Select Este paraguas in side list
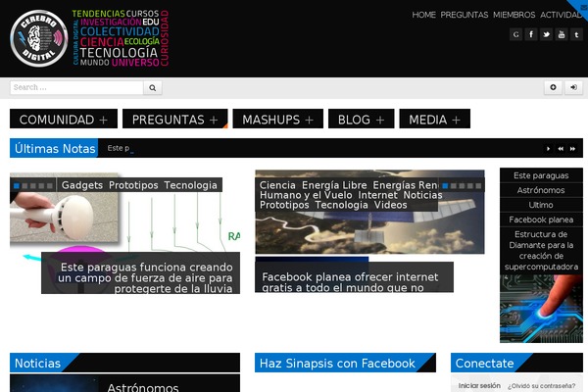The height and width of the screenshot is (392, 588). tap(541, 175)
